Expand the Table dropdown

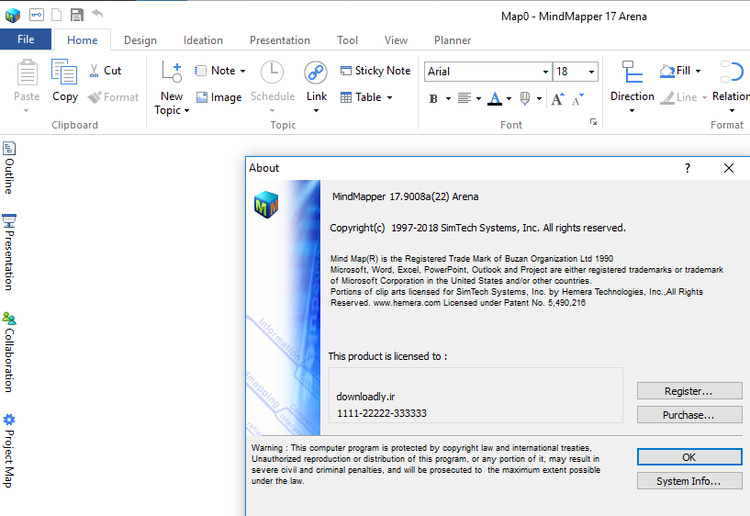coord(389,98)
